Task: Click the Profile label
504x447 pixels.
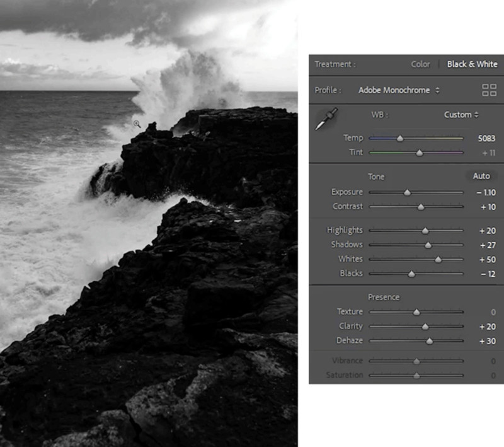Action: 328,90
